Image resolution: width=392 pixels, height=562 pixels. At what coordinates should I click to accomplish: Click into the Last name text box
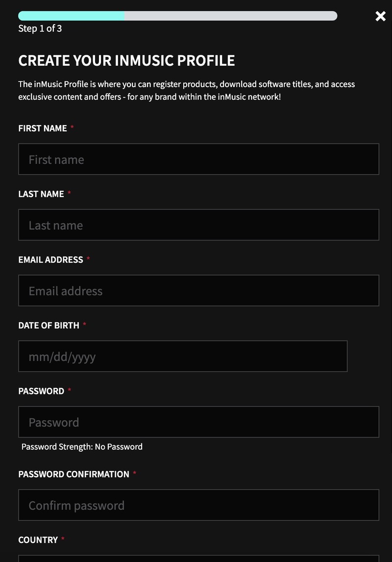[x=198, y=225]
